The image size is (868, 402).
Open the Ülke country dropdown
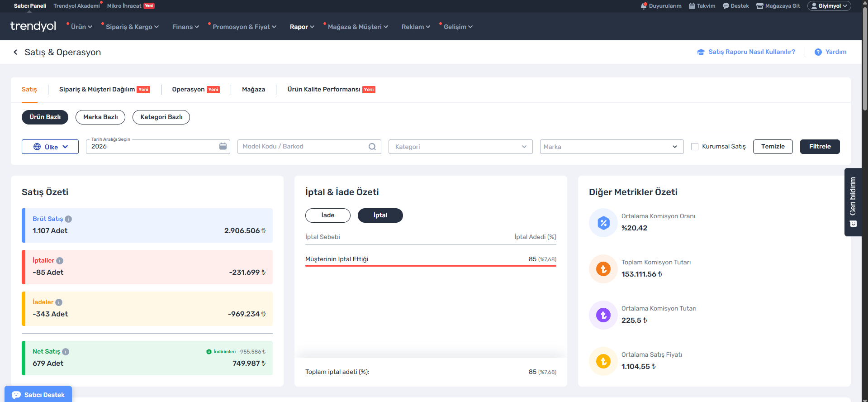point(50,147)
